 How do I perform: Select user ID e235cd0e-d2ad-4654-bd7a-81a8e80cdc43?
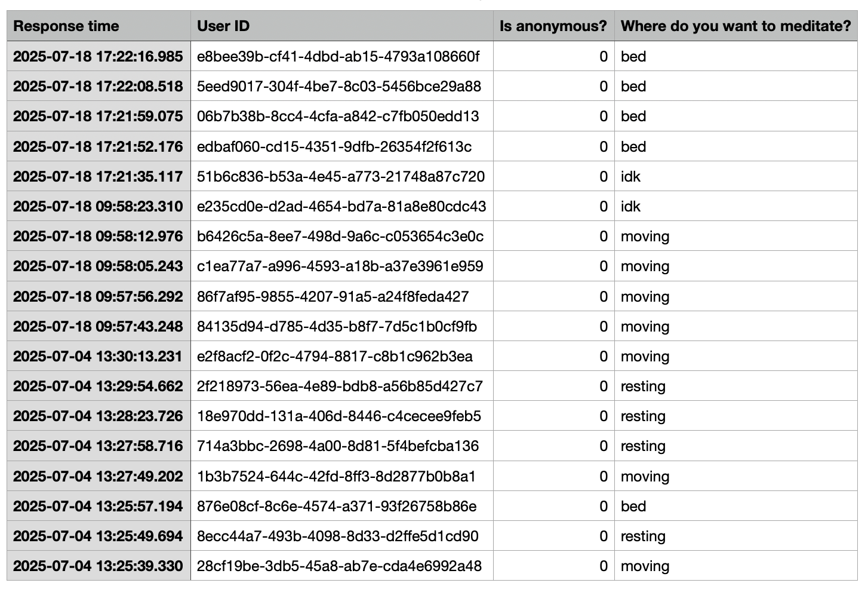pos(342,206)
